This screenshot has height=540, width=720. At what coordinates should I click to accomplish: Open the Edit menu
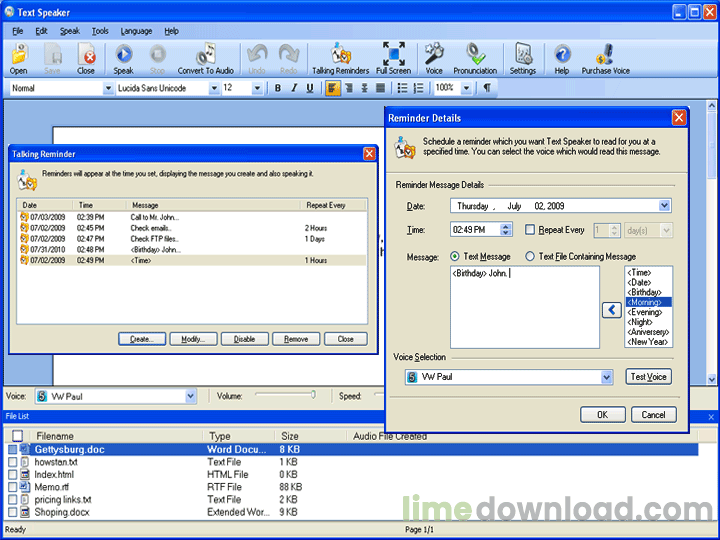click(x=41, y=31)
